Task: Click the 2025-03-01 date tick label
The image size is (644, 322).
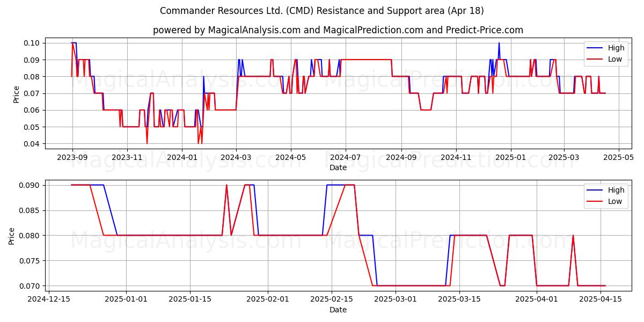Action: (x=395, y=299)
